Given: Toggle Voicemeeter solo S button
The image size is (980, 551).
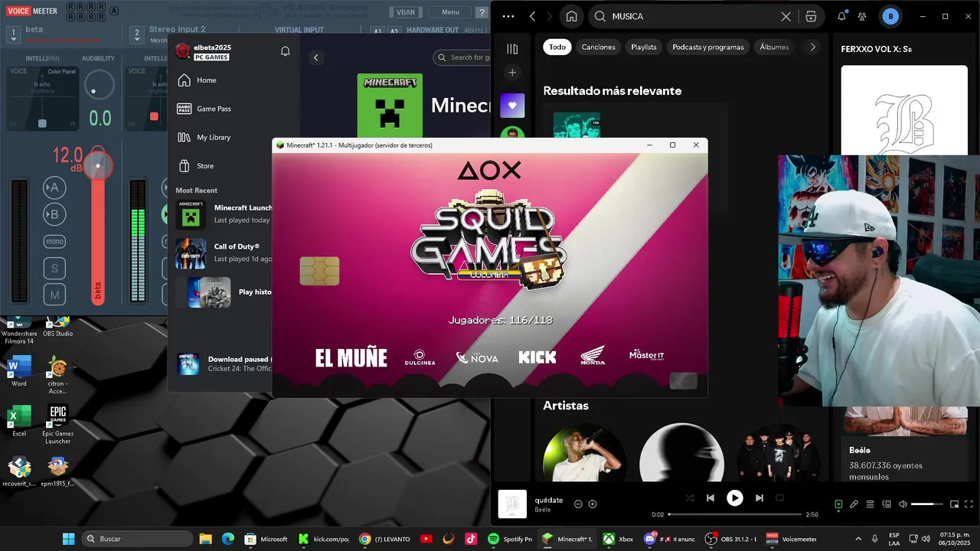Looking at the screenshot, I should tap(54, 269).
